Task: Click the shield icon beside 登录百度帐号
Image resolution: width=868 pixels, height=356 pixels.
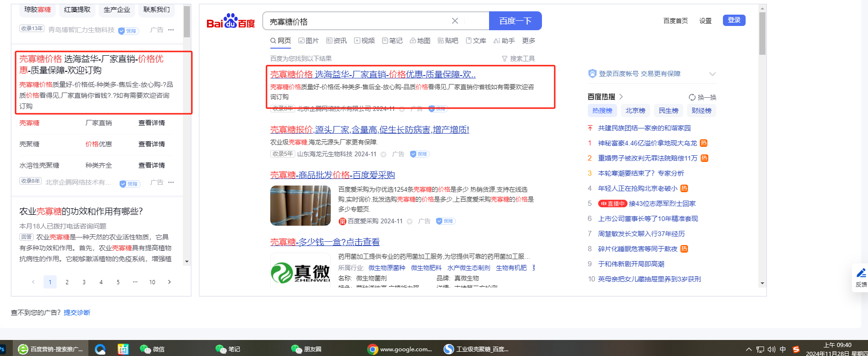Action: (x=593, y=74)
